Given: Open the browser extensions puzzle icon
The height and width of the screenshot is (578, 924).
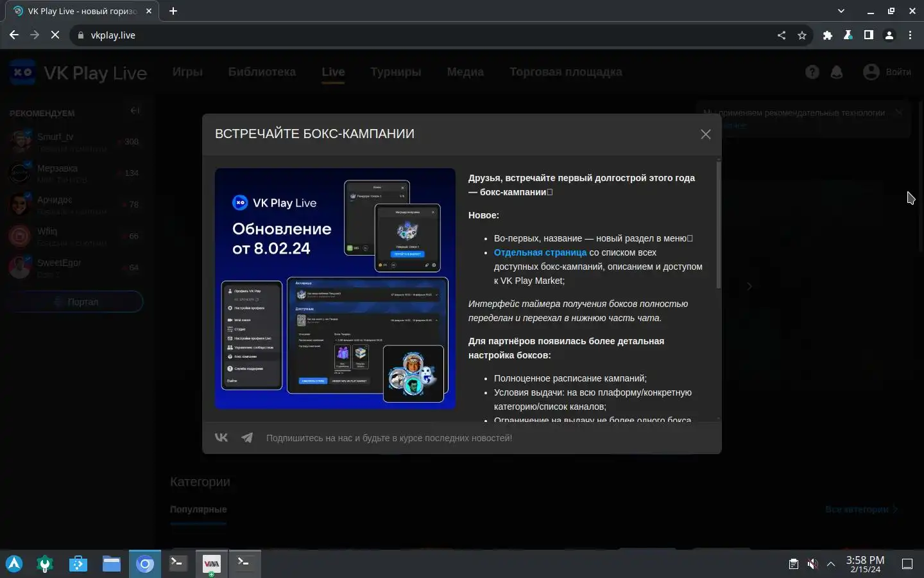Looking at the screenshot, I should 828,35.
